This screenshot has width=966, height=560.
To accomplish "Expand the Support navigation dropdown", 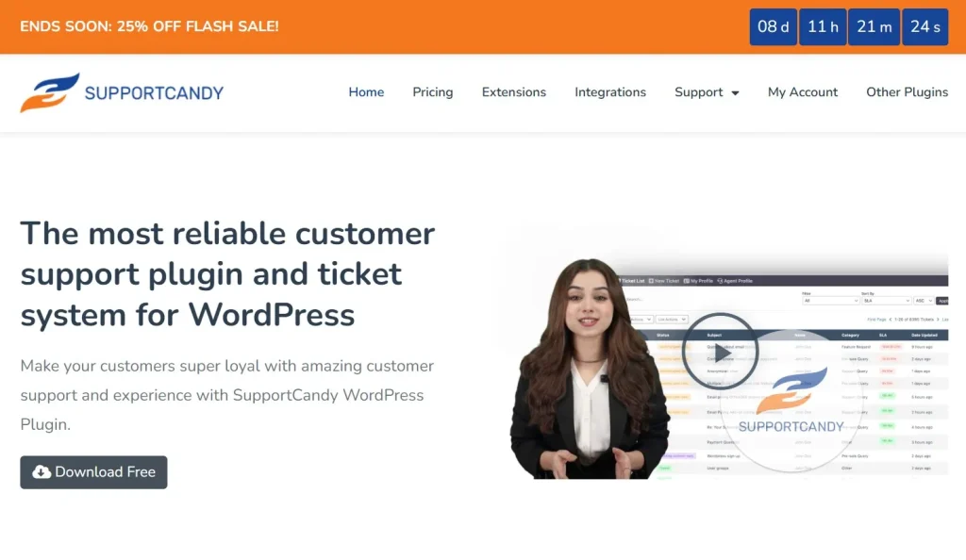I will [x=707, y=92].
